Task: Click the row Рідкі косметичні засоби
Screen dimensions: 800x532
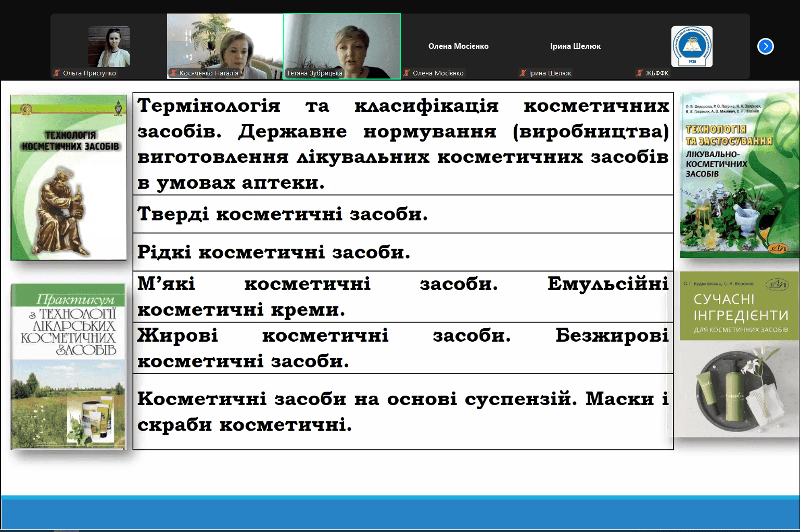Action: (403, 252)
